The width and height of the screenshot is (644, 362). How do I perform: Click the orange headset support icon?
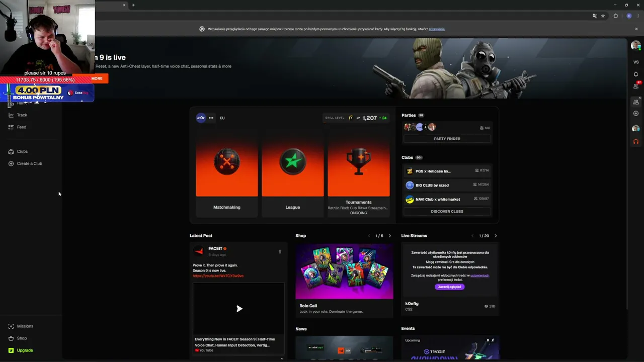(x=636, y=142)
